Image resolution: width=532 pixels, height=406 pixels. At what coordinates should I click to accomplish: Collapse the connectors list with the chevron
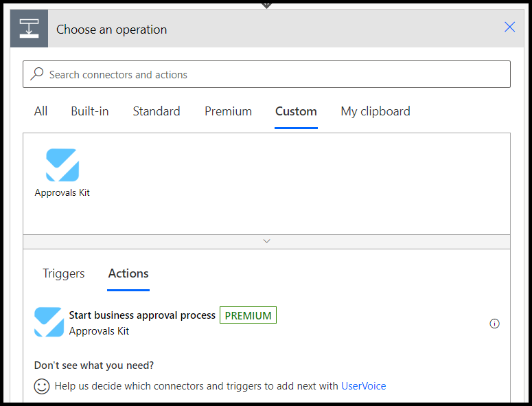(x=266, y=241)
